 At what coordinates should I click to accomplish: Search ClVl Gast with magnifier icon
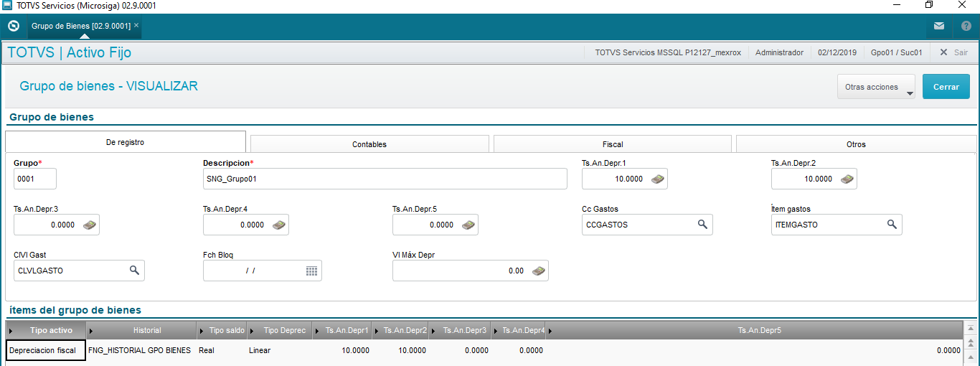134,271
